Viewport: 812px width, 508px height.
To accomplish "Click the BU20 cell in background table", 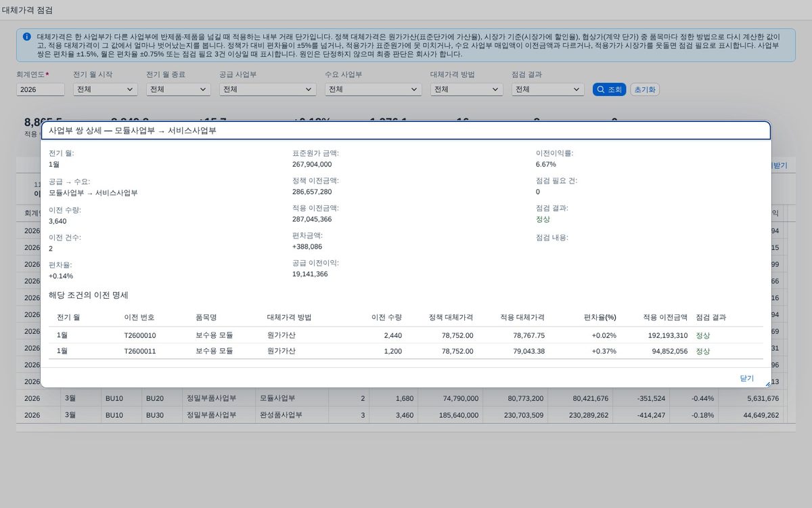I will pos(155,398).
